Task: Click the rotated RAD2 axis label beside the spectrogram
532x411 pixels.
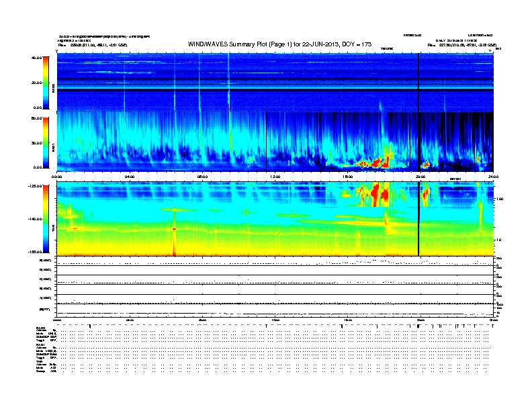Action: click(x=53, y=88)
